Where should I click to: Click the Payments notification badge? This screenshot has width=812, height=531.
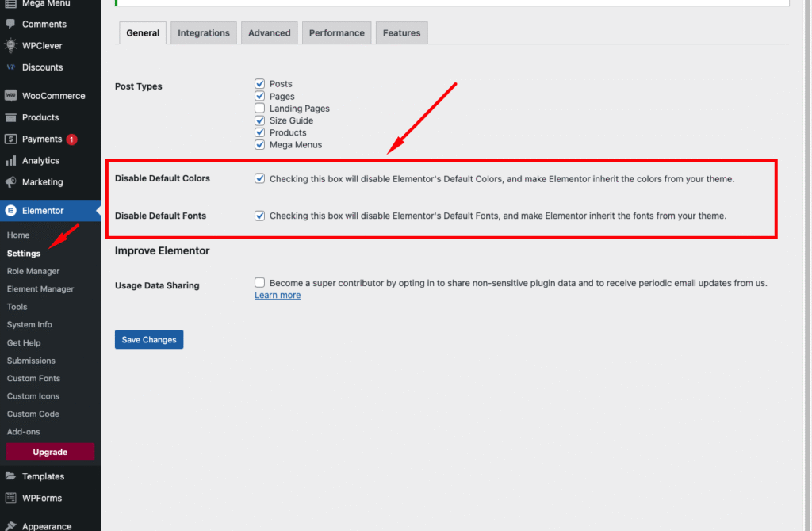coord(71,139)
